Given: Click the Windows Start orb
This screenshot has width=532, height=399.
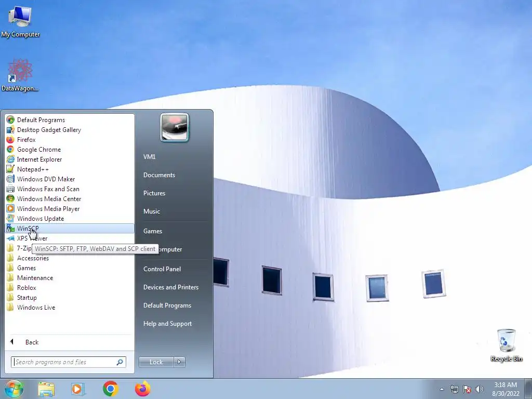Looking at the screenshot, I should [14, 389].
